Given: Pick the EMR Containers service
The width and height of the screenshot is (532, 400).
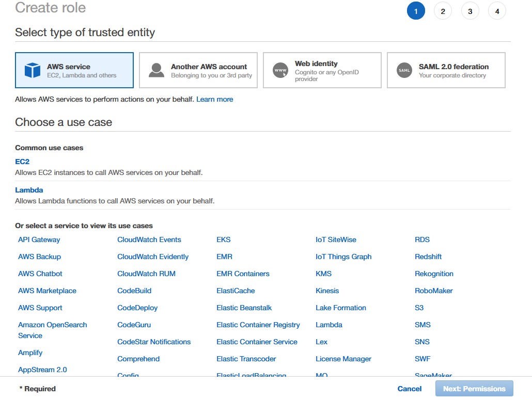Looking at the screenshot, I should coord(243,274).
